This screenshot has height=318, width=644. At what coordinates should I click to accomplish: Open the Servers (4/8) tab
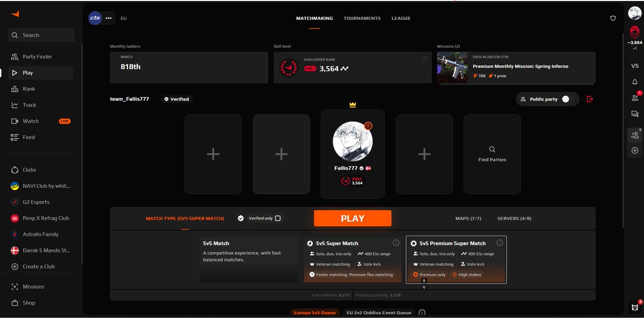point(515,218)
